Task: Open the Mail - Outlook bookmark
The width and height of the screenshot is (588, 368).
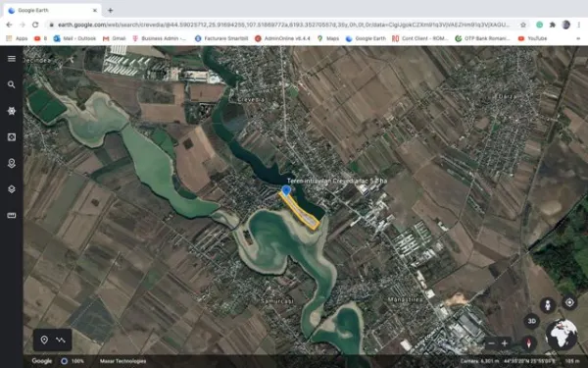Action: pos(74,38)
